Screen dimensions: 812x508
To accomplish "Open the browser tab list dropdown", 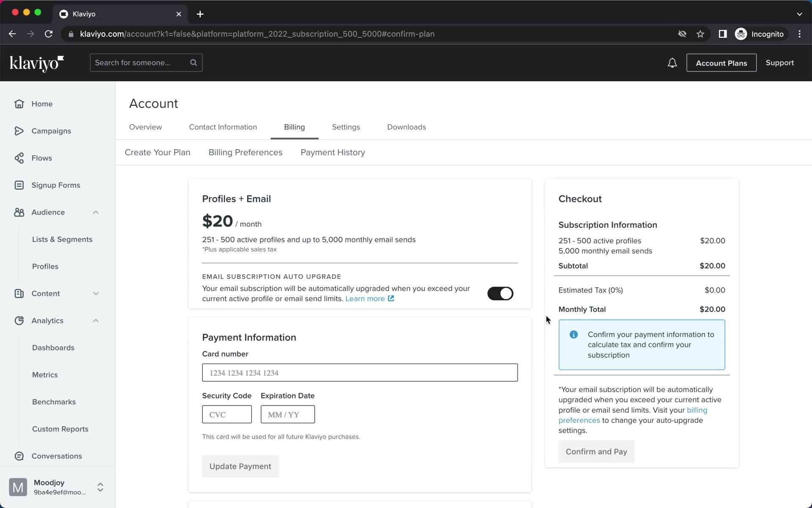I will (x=799, y=14).
